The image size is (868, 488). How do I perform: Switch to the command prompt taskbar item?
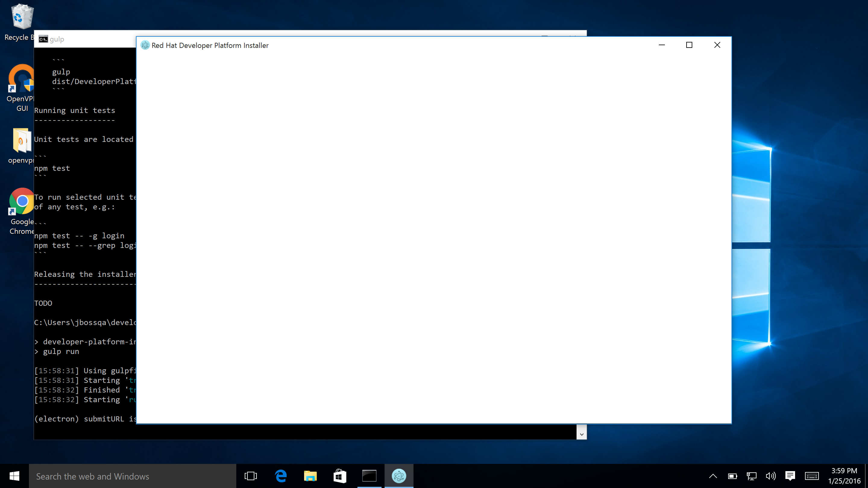[x=369, y=476]
